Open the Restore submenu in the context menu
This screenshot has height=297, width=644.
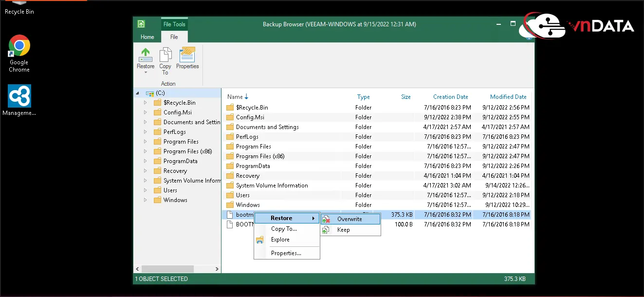(287, 218)
